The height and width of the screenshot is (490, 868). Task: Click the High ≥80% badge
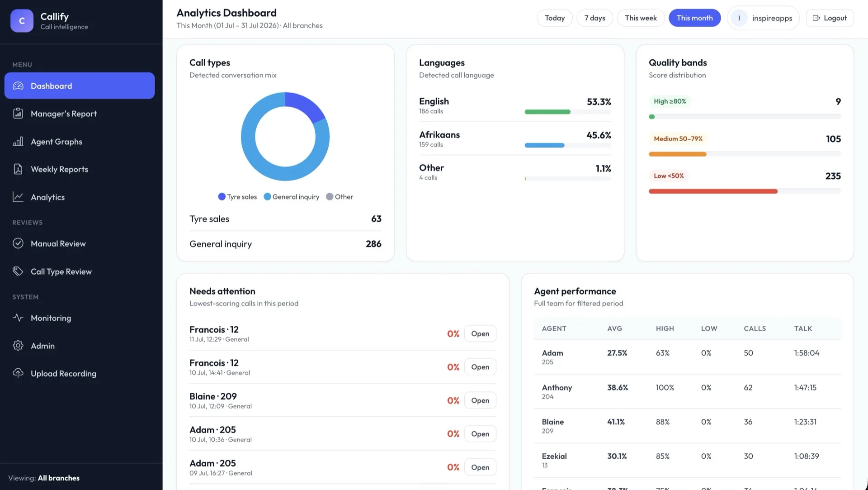point(670,101)
